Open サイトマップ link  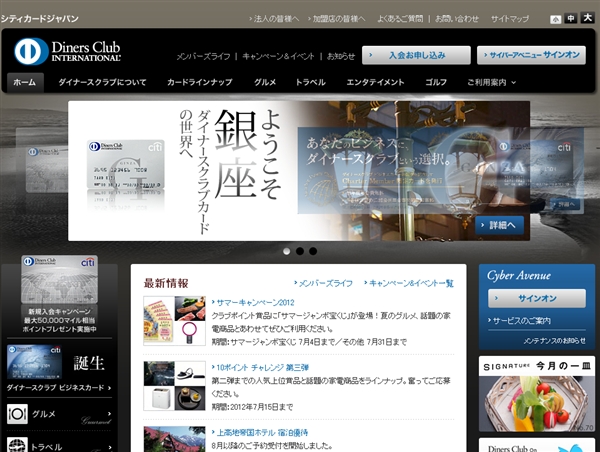click(510, 19)
